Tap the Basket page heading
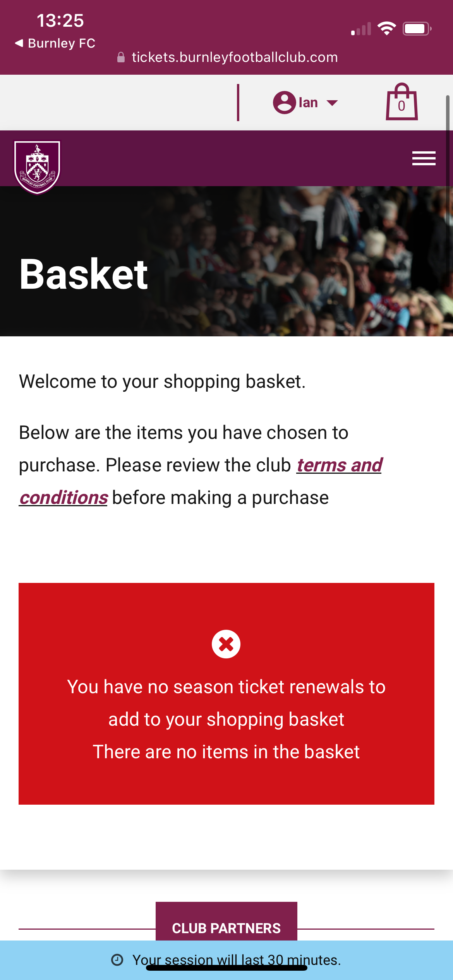Viewport: 453px width, 980px height. [x=84, y=274]
